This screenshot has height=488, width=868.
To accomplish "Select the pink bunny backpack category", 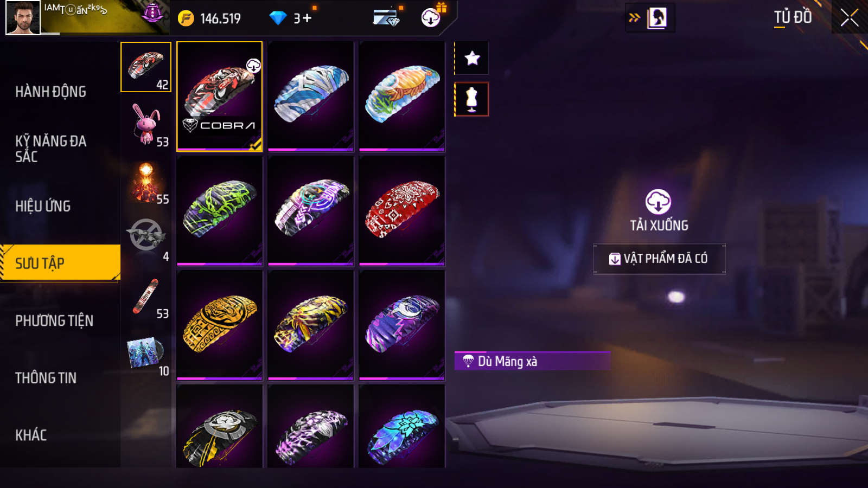I will pyautogui.click(x=146, y=125).
